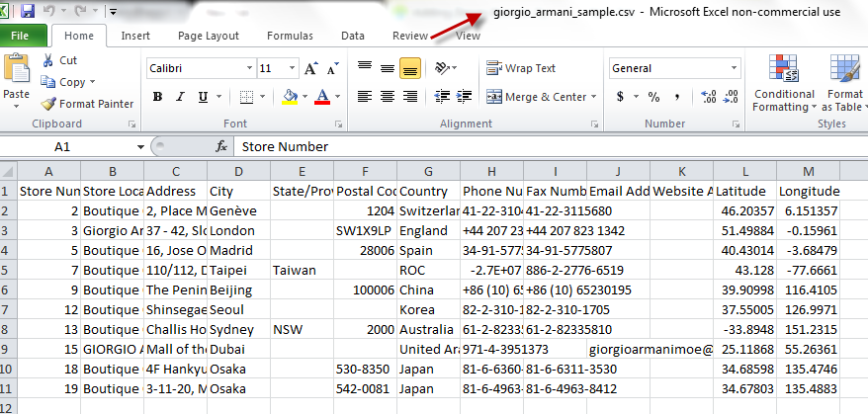Click the Copy icon
Image resolution: width=868 pixels, height=414 pixels.
(x=48, y=82)
